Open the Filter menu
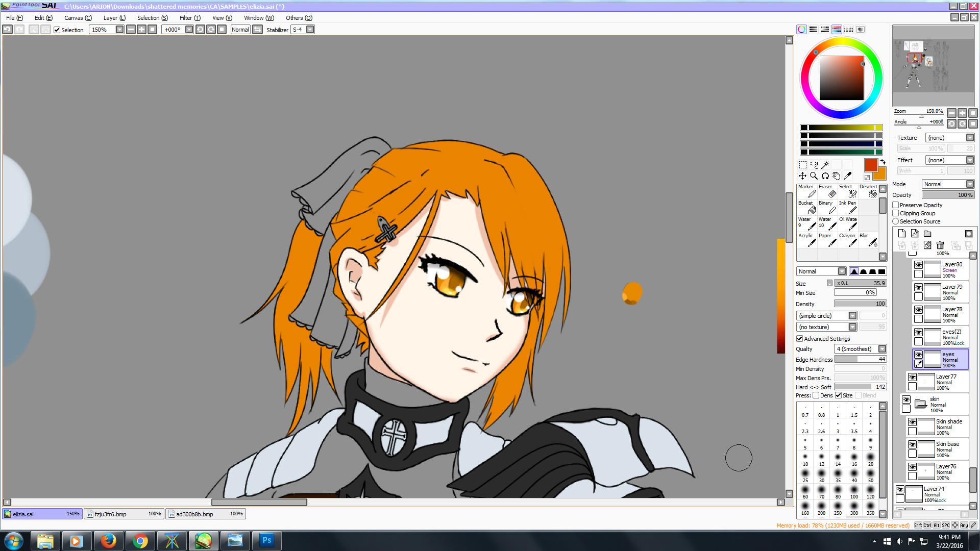Screen dimensions: 980x551 click(189, 18)
